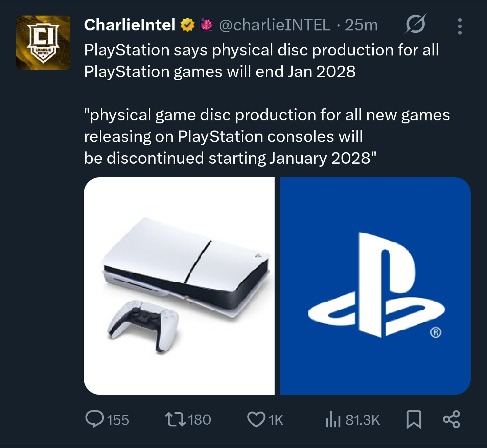Open the PlayStation logo image

pos(375,286)
